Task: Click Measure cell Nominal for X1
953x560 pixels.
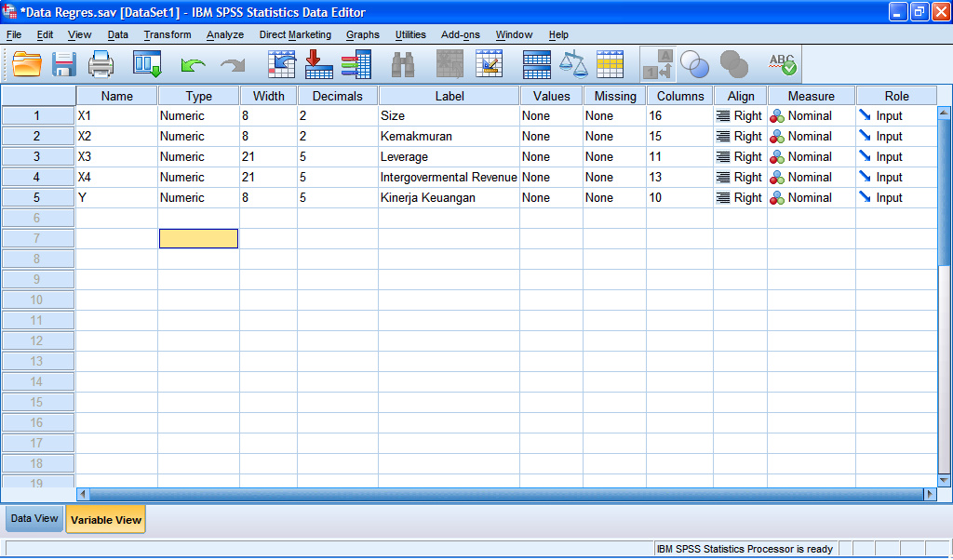Action: [811, 115]
